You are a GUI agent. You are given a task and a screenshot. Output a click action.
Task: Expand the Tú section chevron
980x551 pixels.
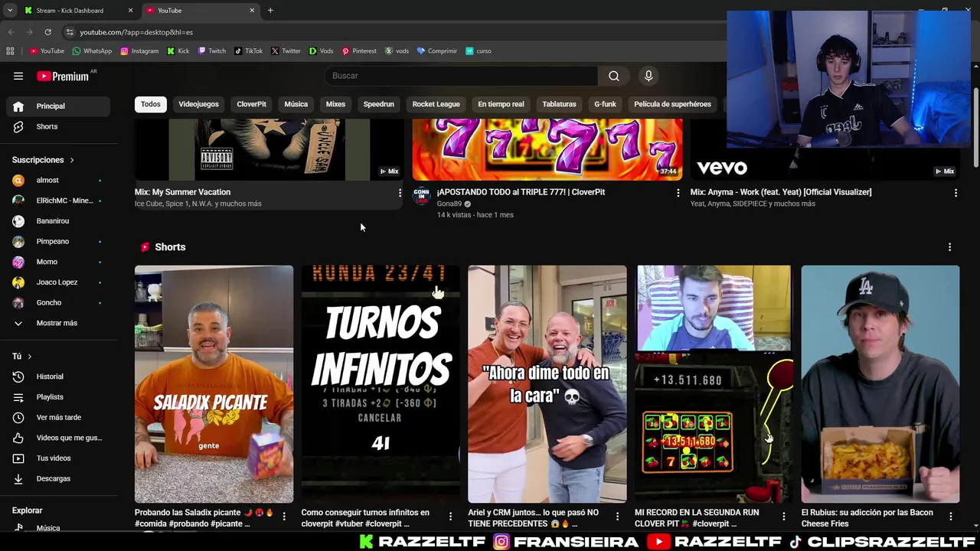click(x=30, y=357)
